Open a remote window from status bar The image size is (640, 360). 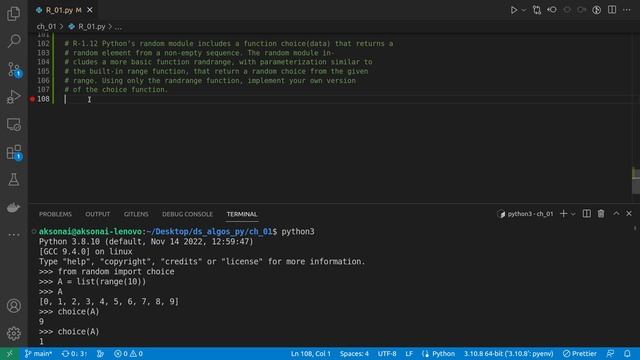click(10, 353)
